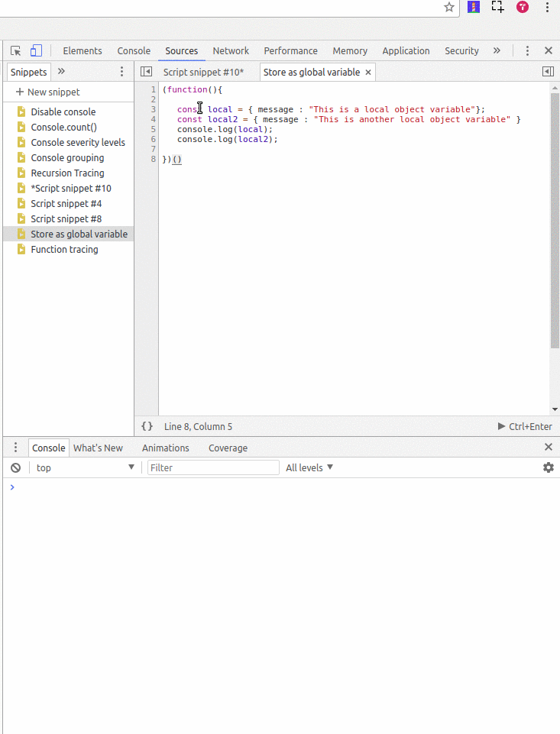Pretty print the code with braces icon
560x734 pixels.
coord(147,426)
